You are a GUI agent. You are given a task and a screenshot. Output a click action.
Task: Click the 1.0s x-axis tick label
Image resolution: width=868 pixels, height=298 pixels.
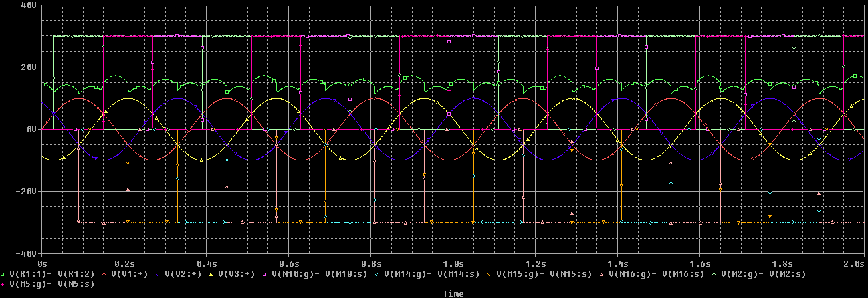pos(453,264)
